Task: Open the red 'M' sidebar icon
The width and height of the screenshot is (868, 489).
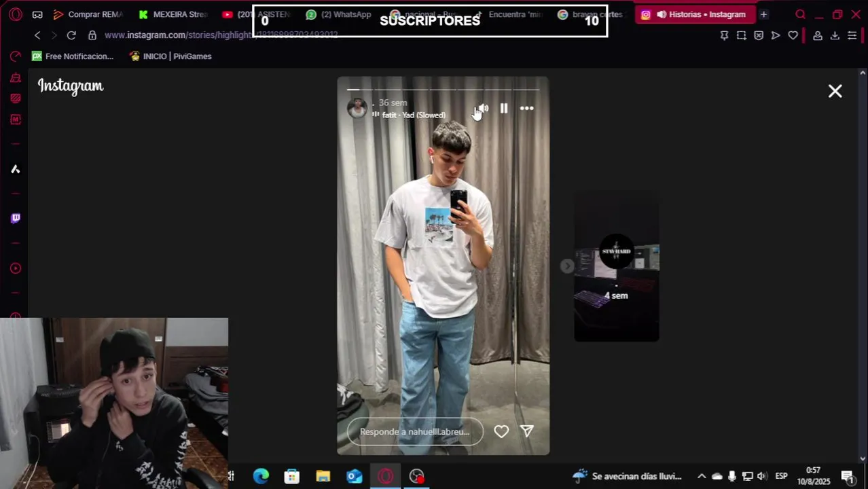Action: click(x=15, y=120)
